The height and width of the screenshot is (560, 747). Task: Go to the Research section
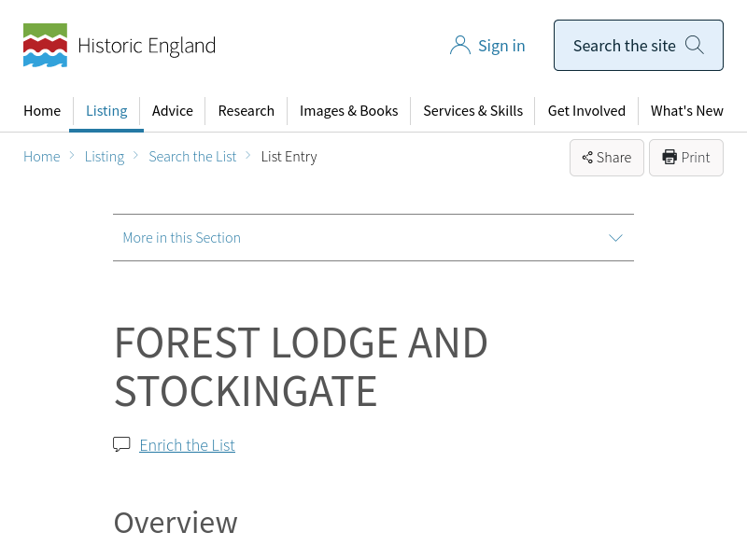point(247,111)
